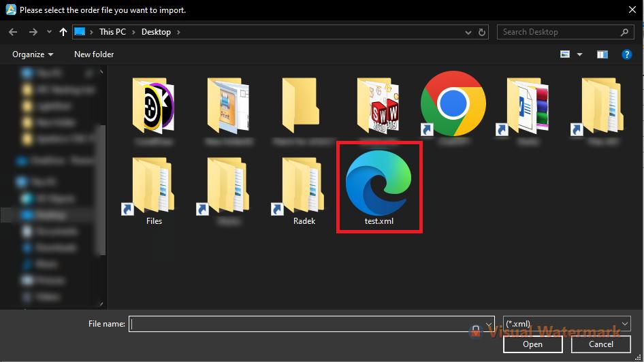Toggle the preview pane
Viewport: 644px width, 362px height.
point(602,54)
